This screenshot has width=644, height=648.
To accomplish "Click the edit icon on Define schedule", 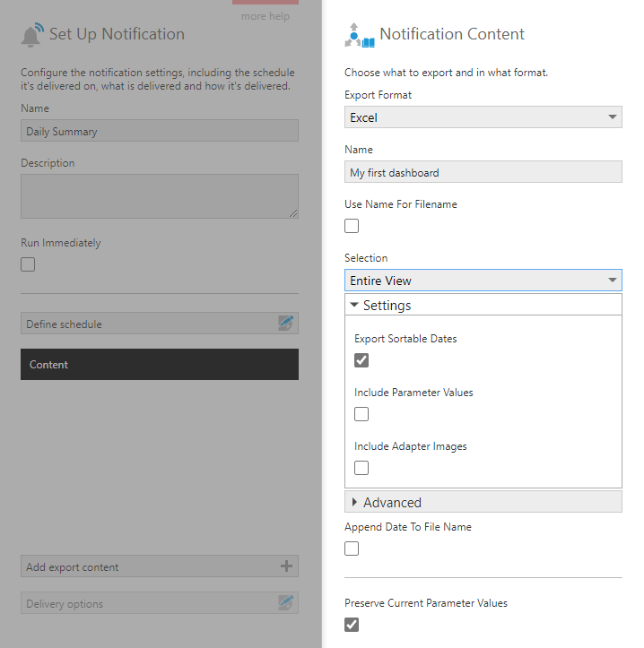I will click(286, 324).
